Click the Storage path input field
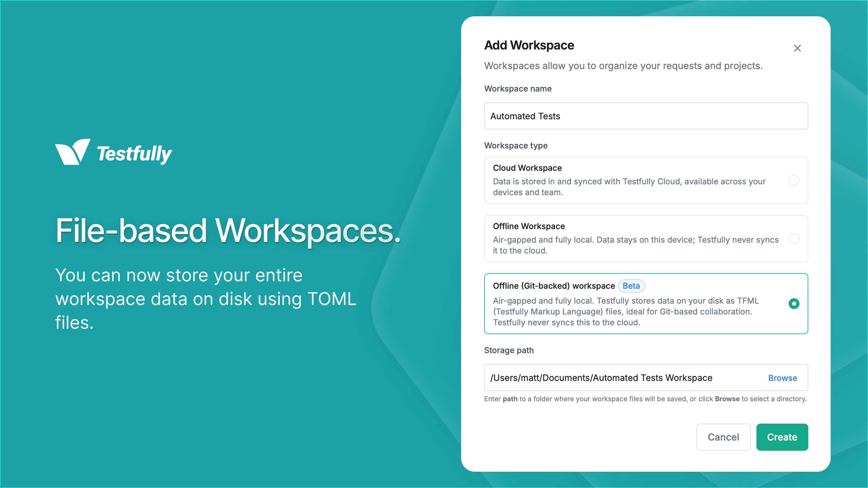This screenshot has width=868, height=488. tap(610, 378)
